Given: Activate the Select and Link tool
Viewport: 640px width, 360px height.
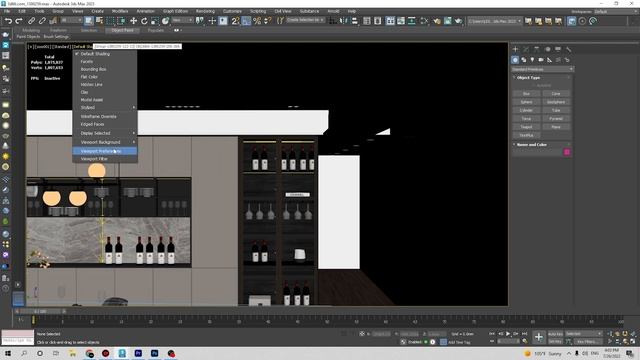Looking at the screenshot, I should pyautogui.click(x=31, y=21).
